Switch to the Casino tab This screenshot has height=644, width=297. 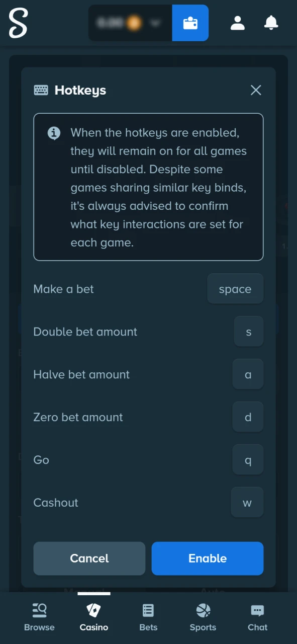coord(93,615)
